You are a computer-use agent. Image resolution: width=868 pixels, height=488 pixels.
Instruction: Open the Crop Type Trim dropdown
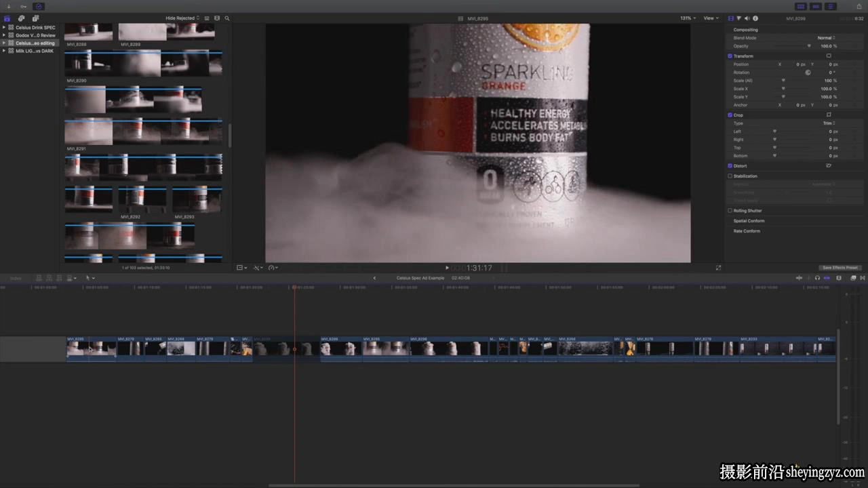(829, 123)
